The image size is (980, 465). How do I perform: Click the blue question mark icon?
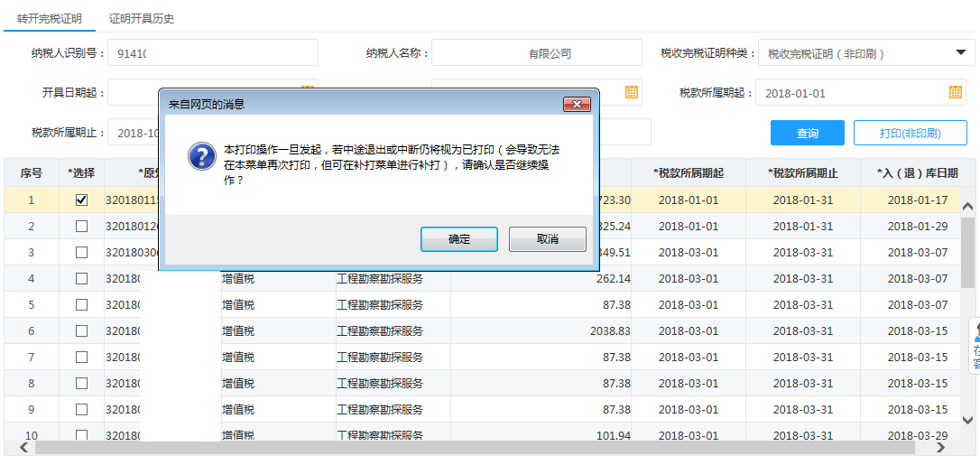[x=199, y=155]
